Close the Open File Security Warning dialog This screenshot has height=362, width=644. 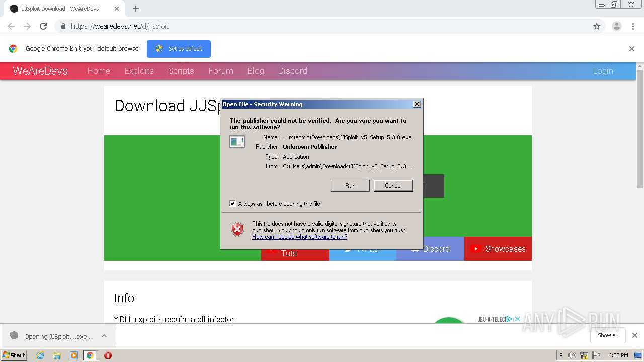pos(417,104)
